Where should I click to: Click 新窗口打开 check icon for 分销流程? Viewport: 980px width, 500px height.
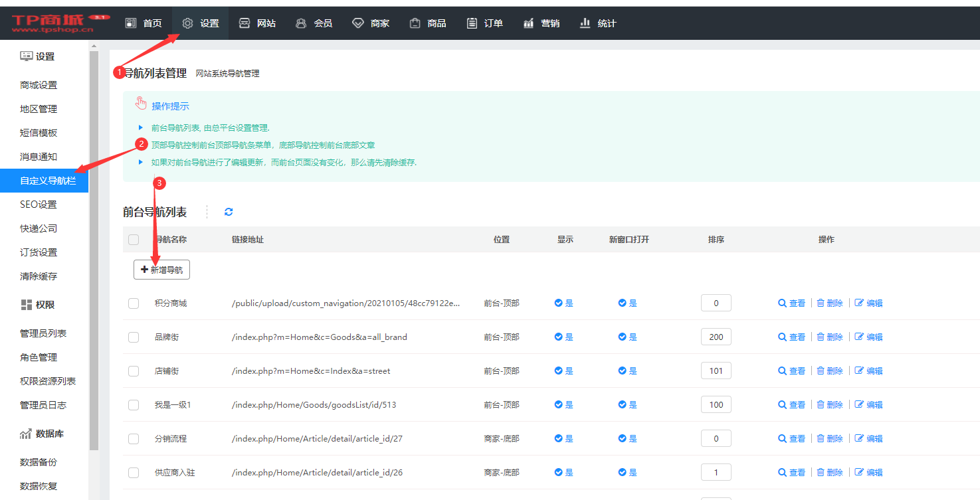(622, 438)
